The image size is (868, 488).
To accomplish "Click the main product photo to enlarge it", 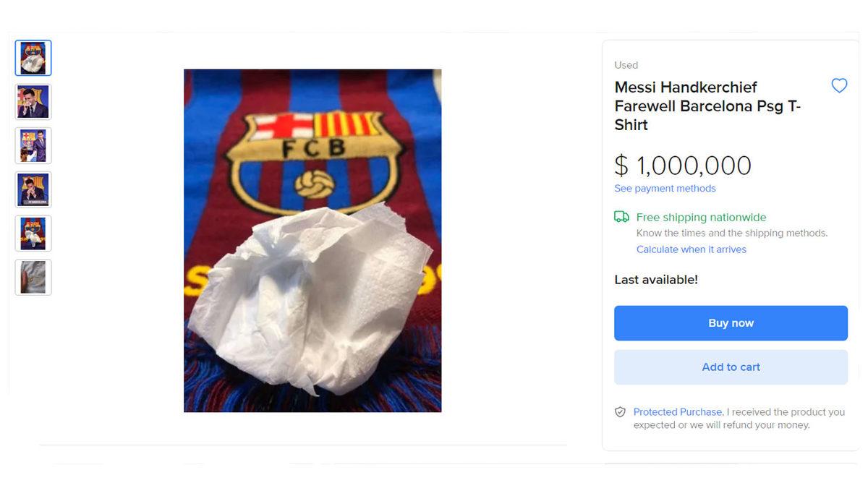I will click(312, 240).
